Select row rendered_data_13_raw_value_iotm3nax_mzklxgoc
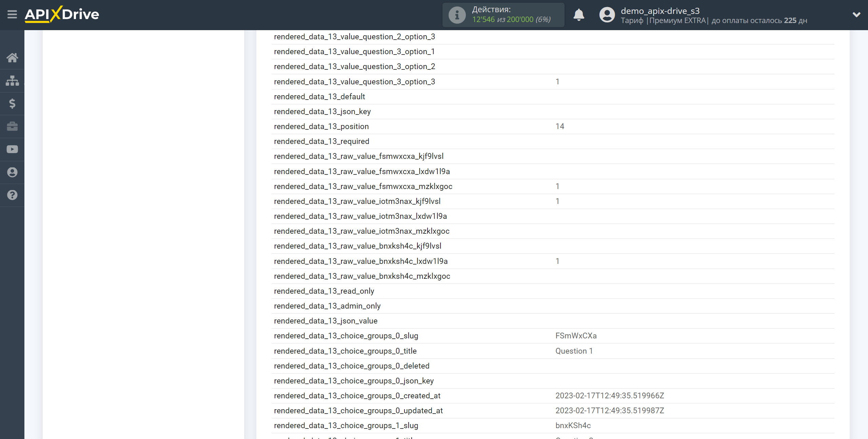Screen dimensions: 868x439 [x=553, y=231]
